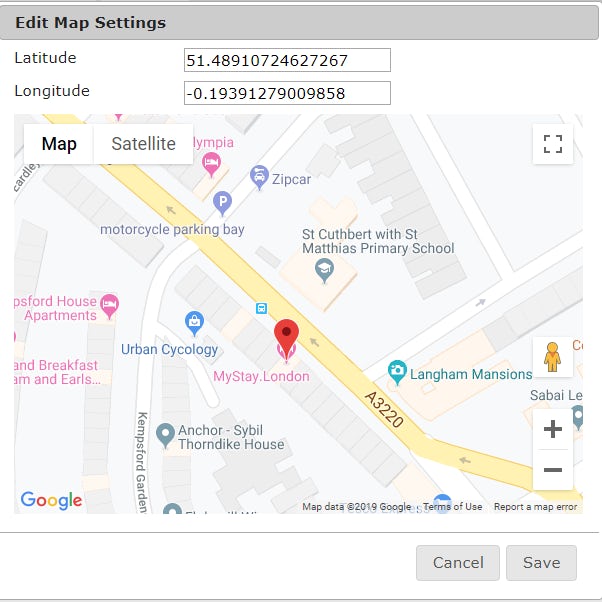This screenshot has width=602, height=602.
Task: Click the Zipcar marker icon
Action: pyautogui.click(x=259, y=177)
